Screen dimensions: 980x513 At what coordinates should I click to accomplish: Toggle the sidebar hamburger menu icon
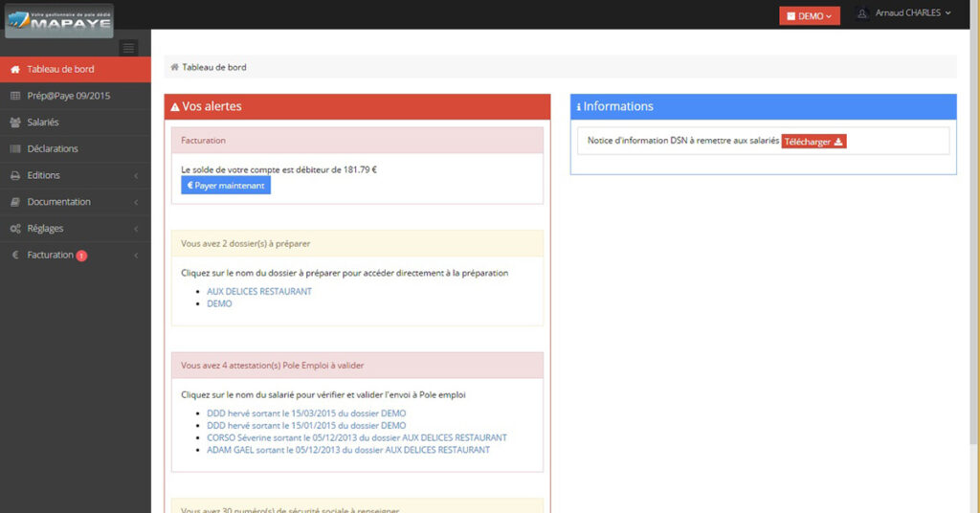(x=129, y=48)
